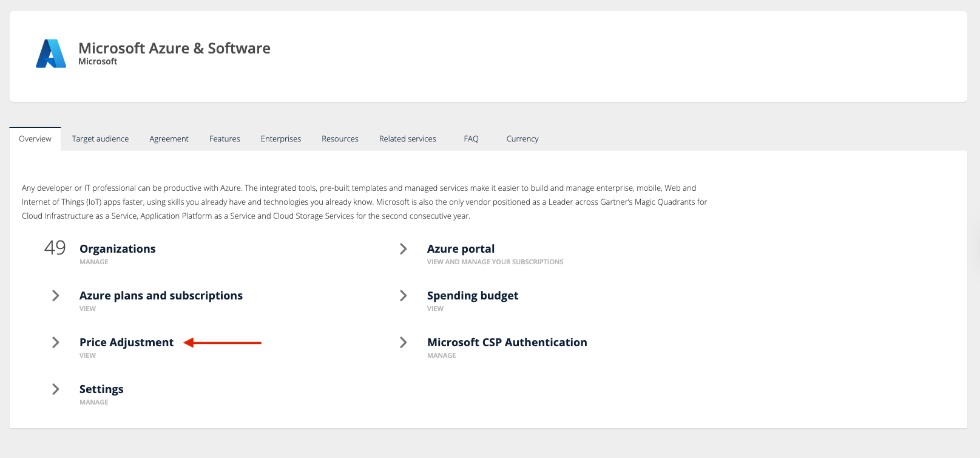Viewport: 980px width, 458px height.
Task: Go to the Enterprises tab
Action: pos(281,139)
